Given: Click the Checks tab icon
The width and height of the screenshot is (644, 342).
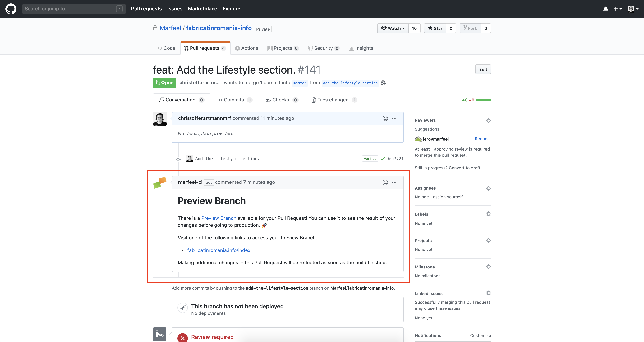Looking at the screenshot, I should (x=267, y=100).
